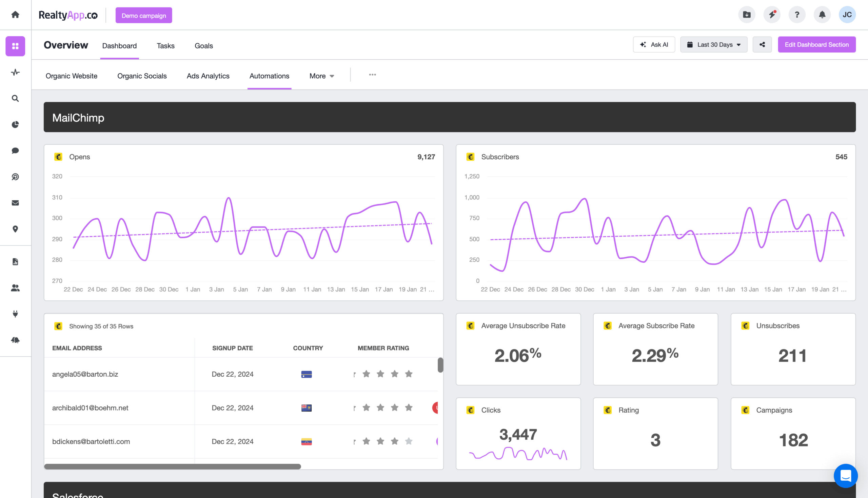The height and width of the screenshot is (498, 868).
Task: Click the Average Subscribe Rate 2.29% value
Action: (655, 356)
